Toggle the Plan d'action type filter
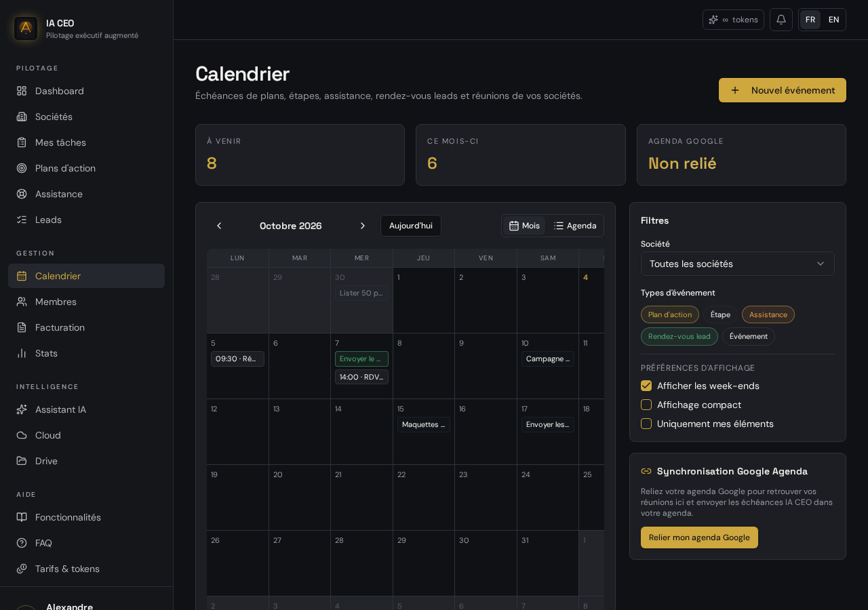This screenshot has height=610, width=868. point(670,314)
